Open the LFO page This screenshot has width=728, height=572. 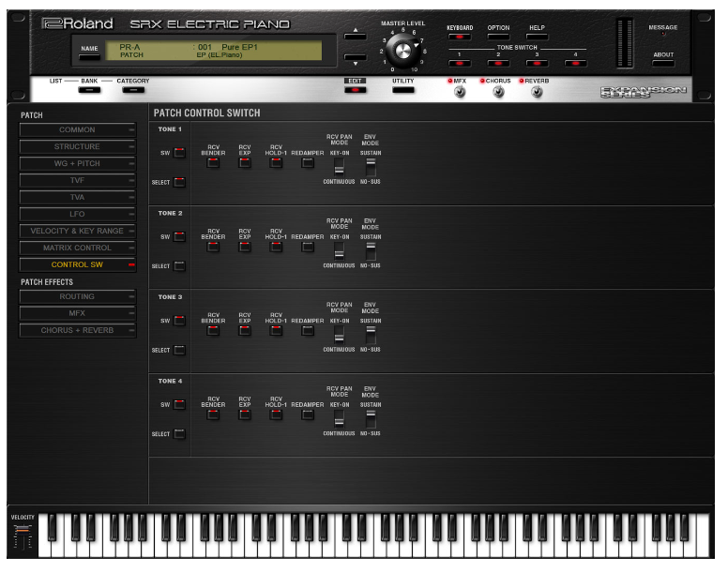coord(78,214)
